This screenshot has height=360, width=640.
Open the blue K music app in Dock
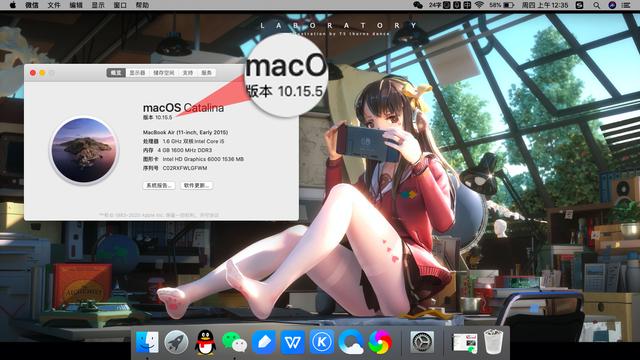[322, 342]
